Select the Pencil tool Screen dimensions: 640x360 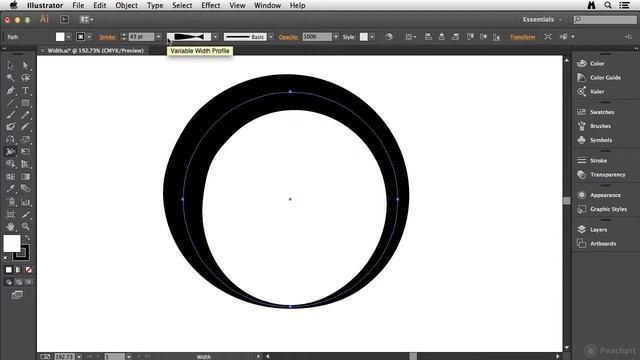(25, 115)
